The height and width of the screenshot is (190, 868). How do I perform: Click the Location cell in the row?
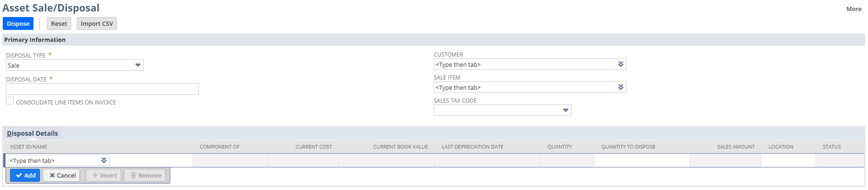click(788, 161)
